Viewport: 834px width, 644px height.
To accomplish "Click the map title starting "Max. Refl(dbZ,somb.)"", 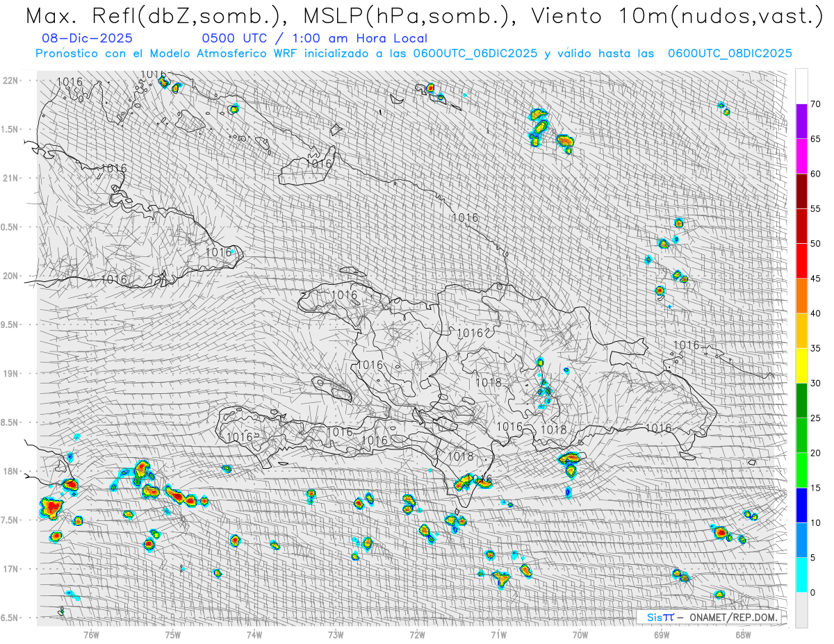I will click(x=424, y=16).
